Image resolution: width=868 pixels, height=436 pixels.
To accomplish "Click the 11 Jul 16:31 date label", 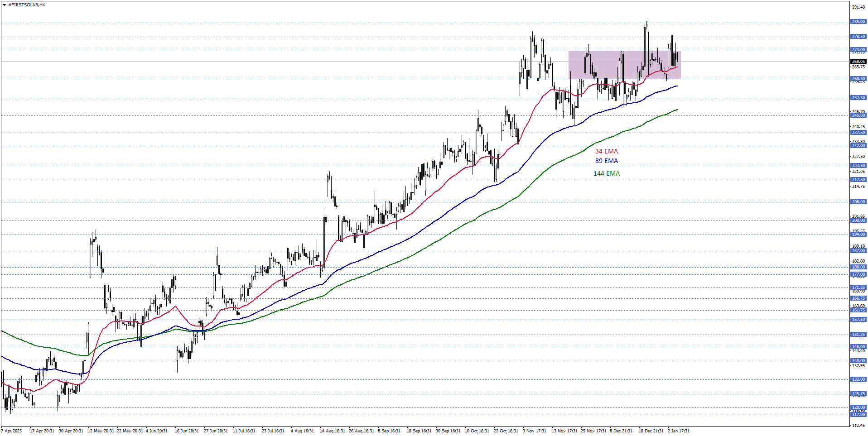I will (x=244, y=431).
